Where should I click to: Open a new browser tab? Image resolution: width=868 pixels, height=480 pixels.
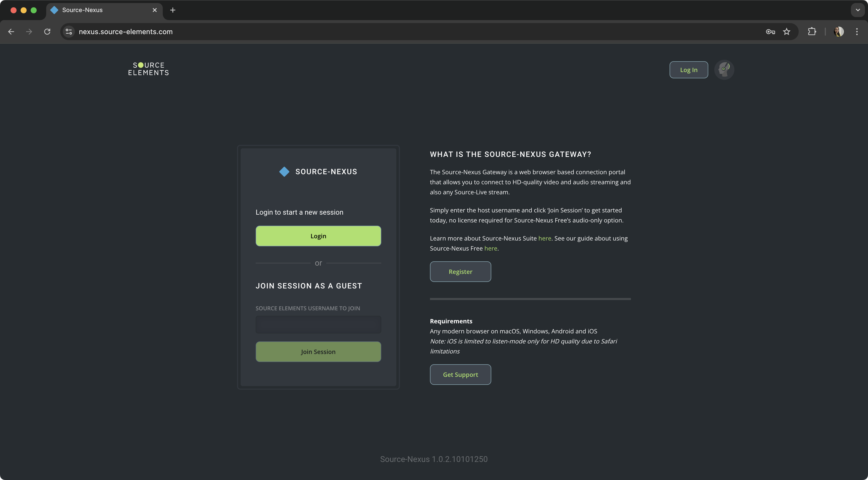(173, 10)
